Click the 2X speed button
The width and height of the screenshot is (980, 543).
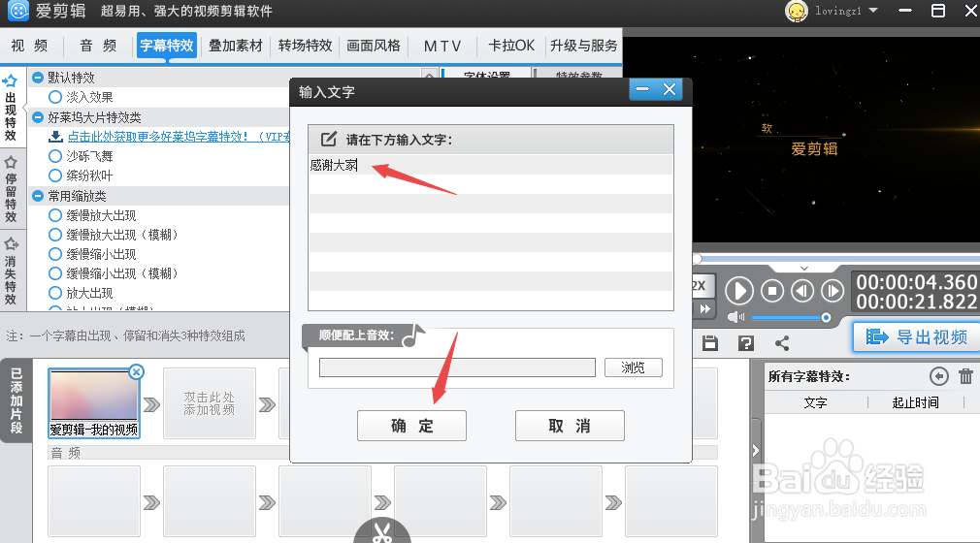(699, 286)
